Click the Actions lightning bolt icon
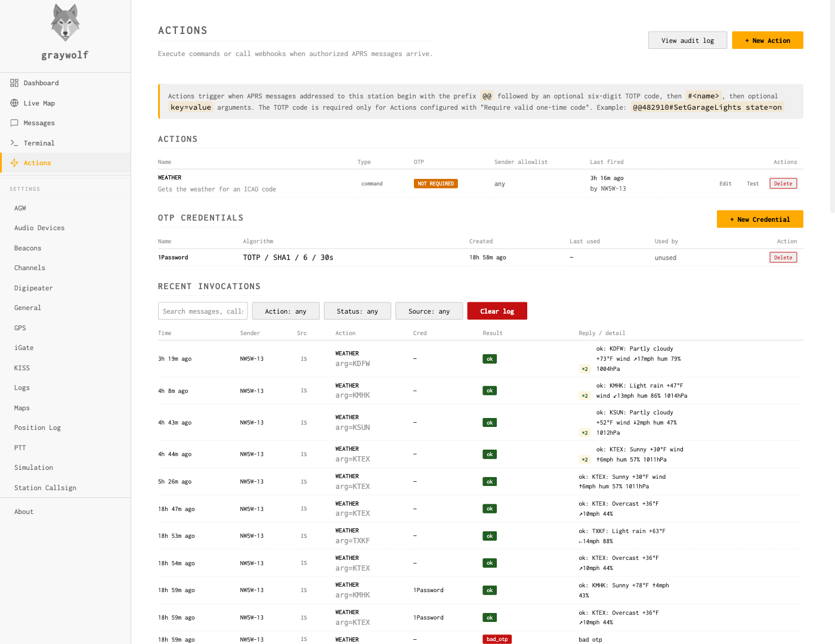This screenshot has height=644, width=835. pyautogui.click(x=14, y=163)
